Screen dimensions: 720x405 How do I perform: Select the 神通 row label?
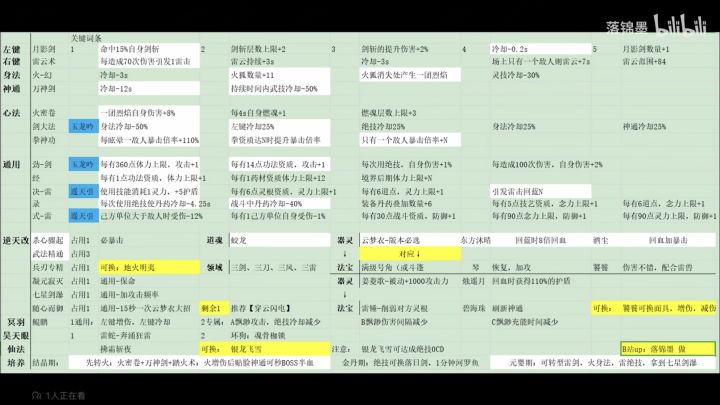tap(11, 88)
